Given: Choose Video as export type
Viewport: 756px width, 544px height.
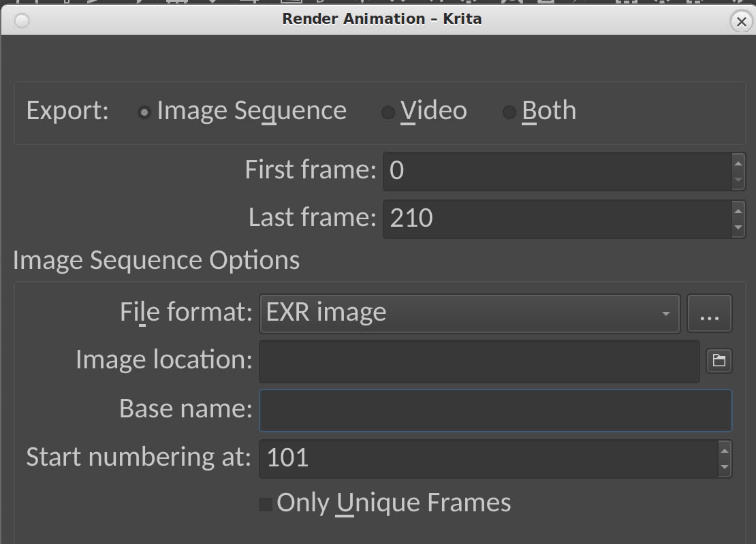Looking at the screenshot, I should [x=388, y=112].
